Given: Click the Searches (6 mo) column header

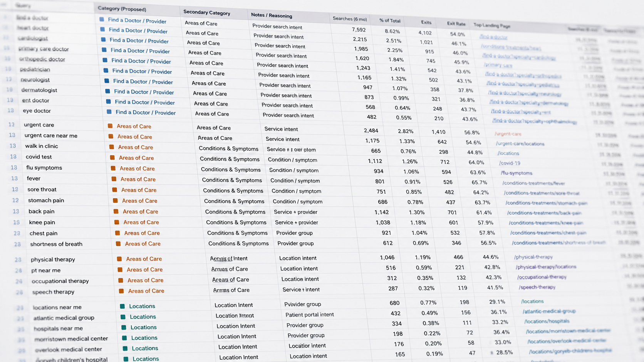Looking at the screenshot, I should point(350,18).
